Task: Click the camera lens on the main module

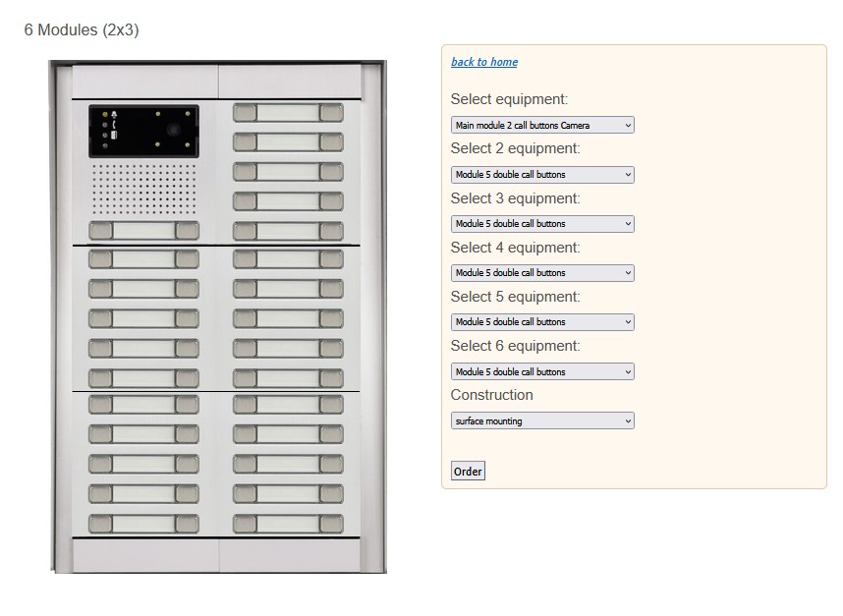Action: tap(174, 130)
